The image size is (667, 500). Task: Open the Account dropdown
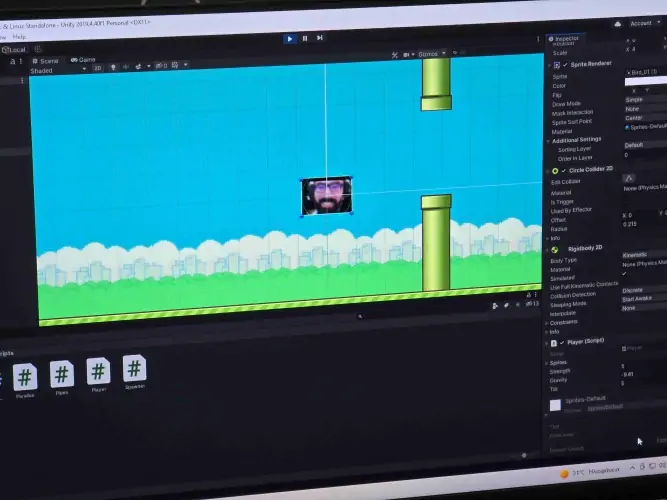(645, 23)
